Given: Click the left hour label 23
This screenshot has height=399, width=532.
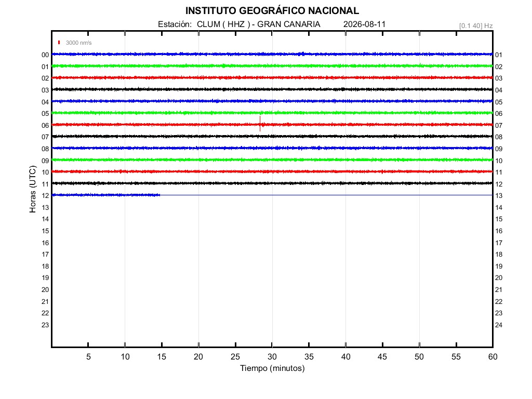Looking at the screenshot, I should click(46, 325).
